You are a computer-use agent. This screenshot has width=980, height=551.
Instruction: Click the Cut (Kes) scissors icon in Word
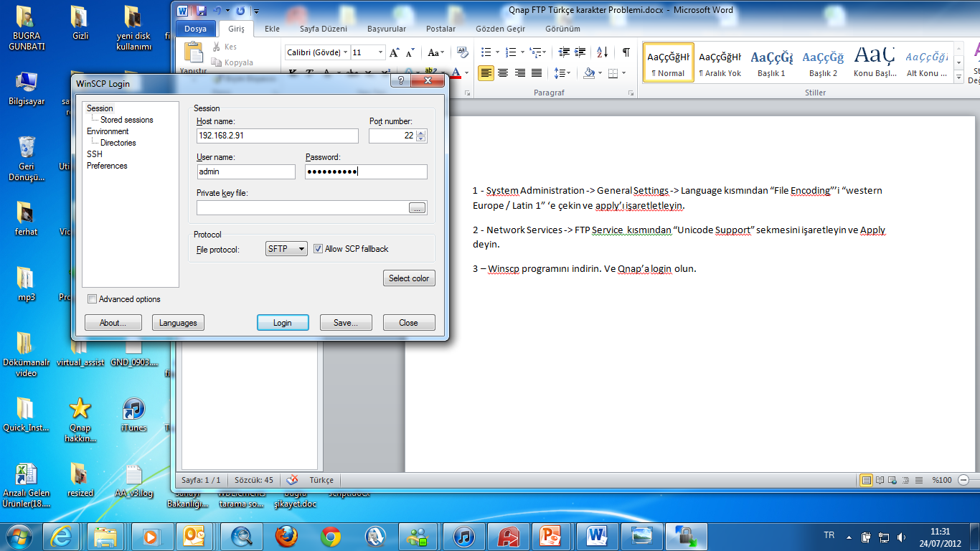(x=217, y=47)
